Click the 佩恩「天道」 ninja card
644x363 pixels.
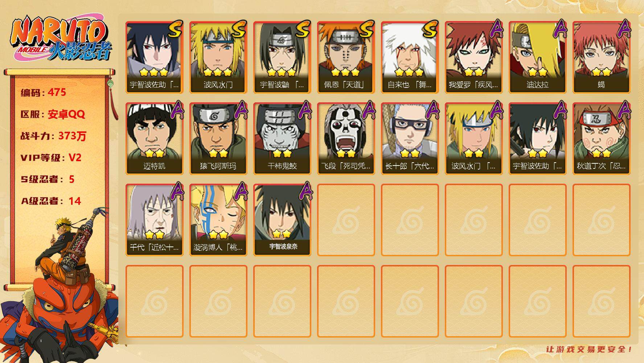(346, 57)
